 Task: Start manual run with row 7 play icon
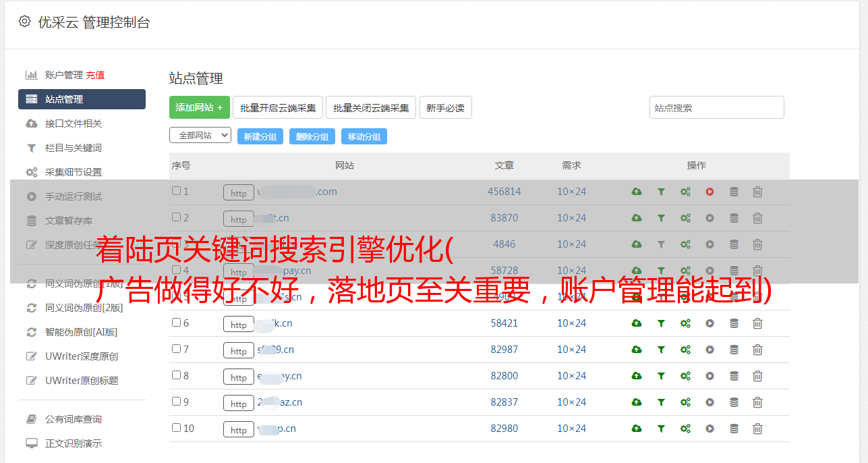point(710,350)
